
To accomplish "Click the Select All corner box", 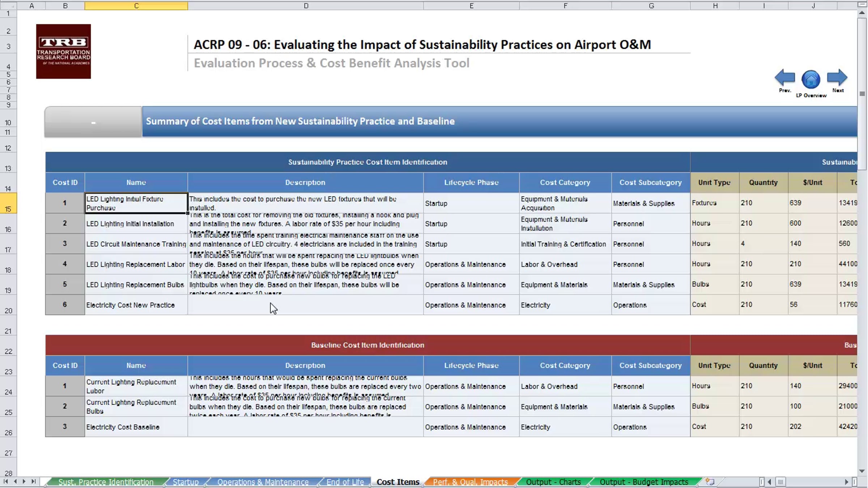I will click(x=8, y=5).
